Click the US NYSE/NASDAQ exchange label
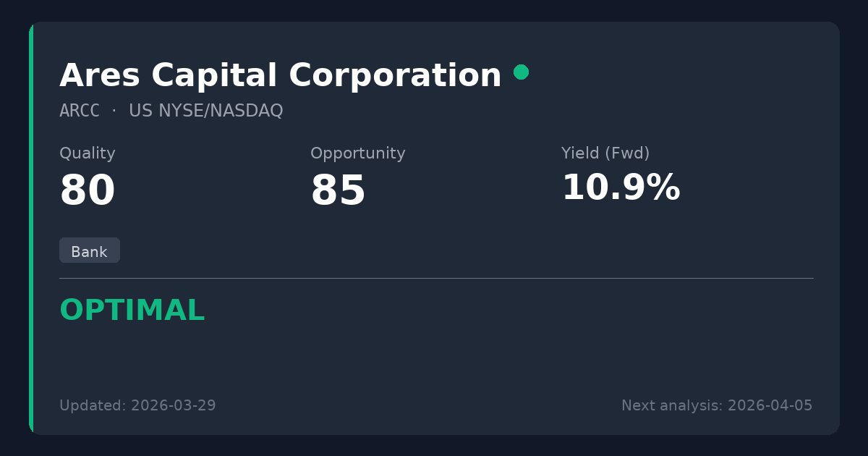 pyautogui.click(x=205, y=111)
